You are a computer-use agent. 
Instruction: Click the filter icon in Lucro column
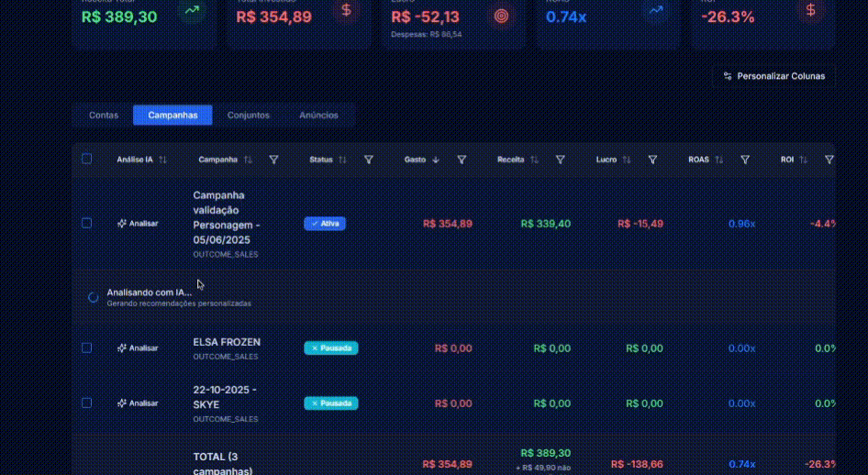tap(652, 160)
